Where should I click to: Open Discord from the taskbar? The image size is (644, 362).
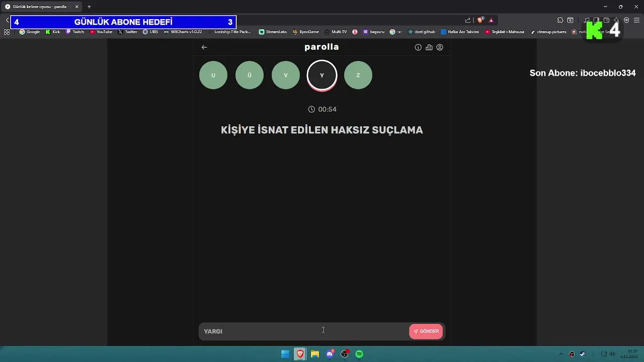(330, 354)
